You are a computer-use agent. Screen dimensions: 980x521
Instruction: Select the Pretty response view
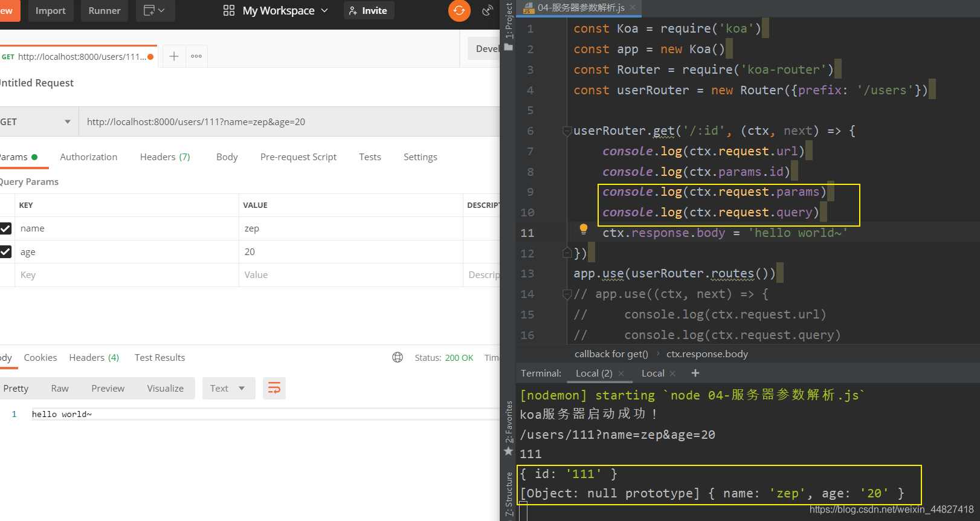pyautogui.click(x=16, y=388)
